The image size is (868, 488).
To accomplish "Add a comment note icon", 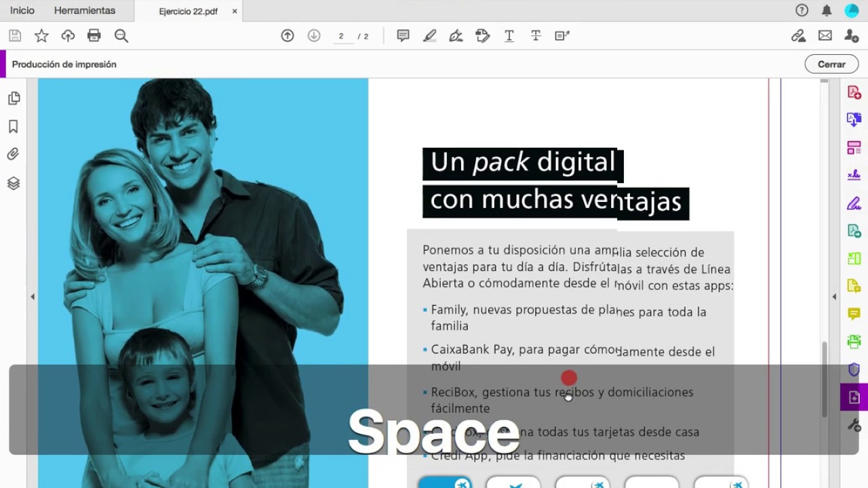I will (x=403, y=36).
